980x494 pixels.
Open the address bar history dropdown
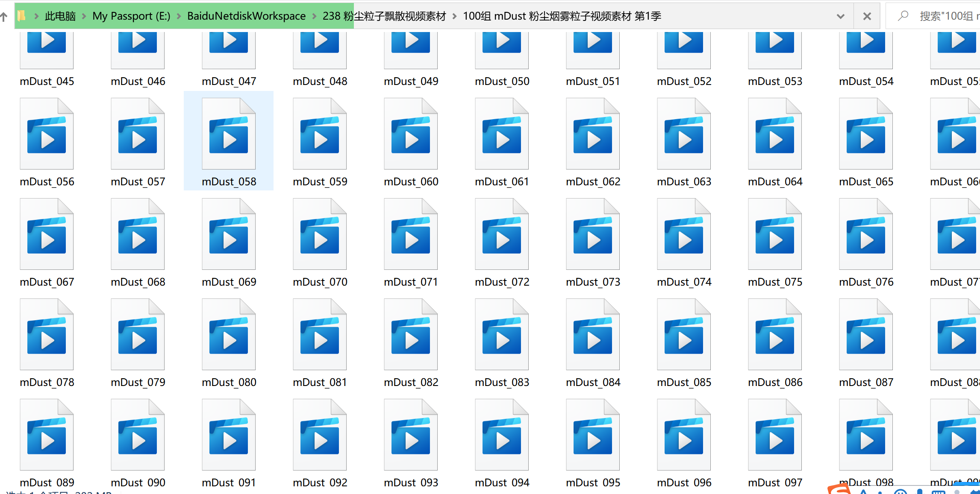coord(840,16)
